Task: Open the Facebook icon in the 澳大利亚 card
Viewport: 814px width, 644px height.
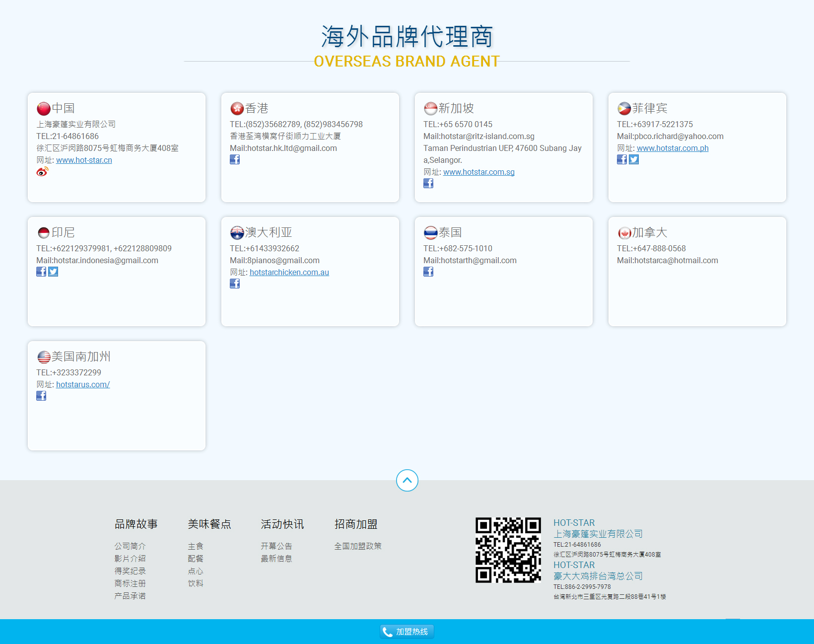Action: (x=235, y=284)
